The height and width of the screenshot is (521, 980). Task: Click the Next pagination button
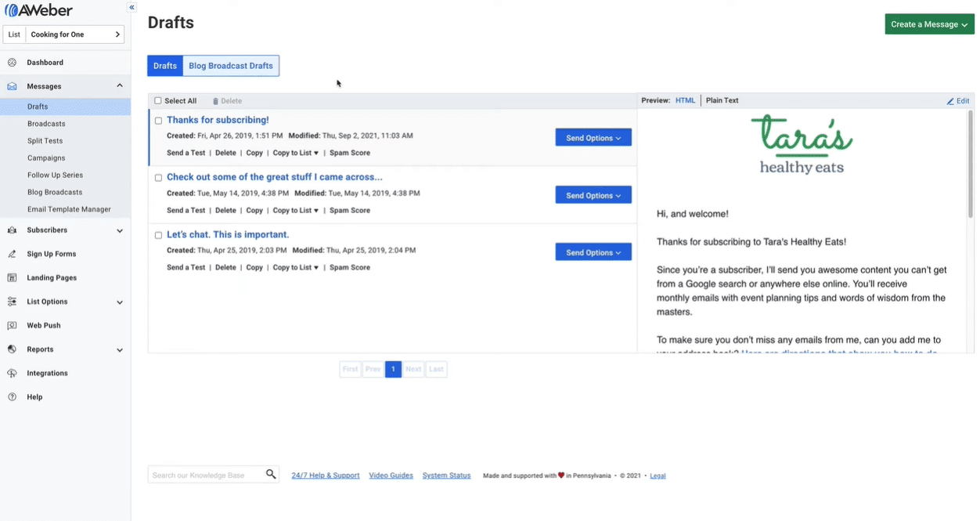[x=413, y=369]
